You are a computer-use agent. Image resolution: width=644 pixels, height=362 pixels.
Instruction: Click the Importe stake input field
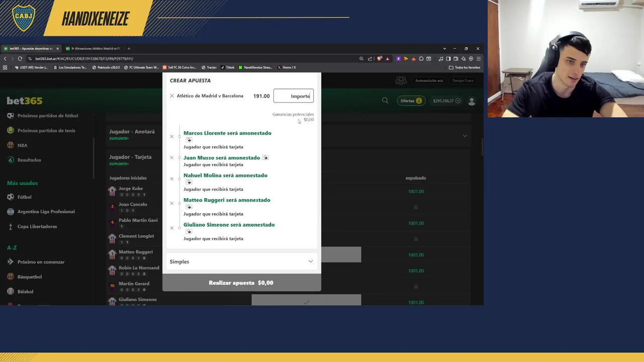293,96
